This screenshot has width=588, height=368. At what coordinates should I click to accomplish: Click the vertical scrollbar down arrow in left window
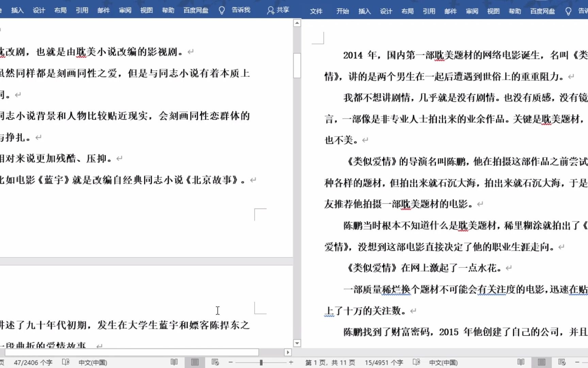tap(297, 343)
